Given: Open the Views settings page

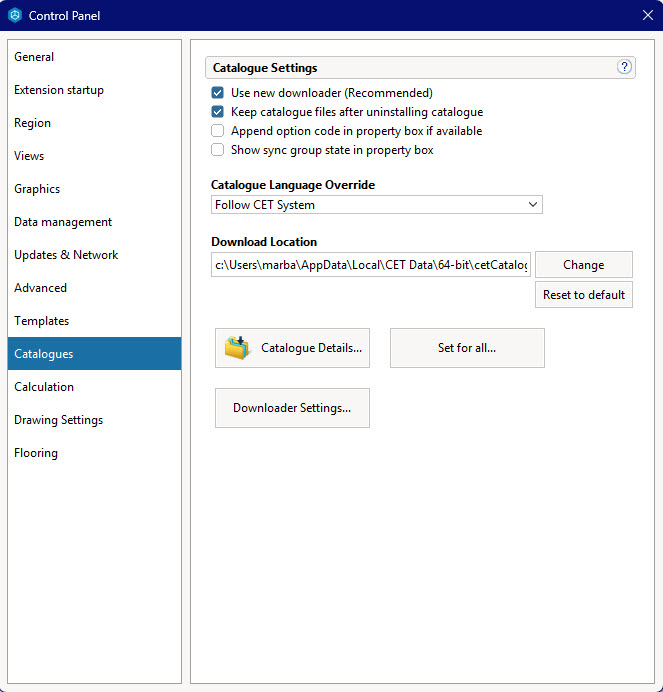Looking at the screenshot, I should pos(94,156).
